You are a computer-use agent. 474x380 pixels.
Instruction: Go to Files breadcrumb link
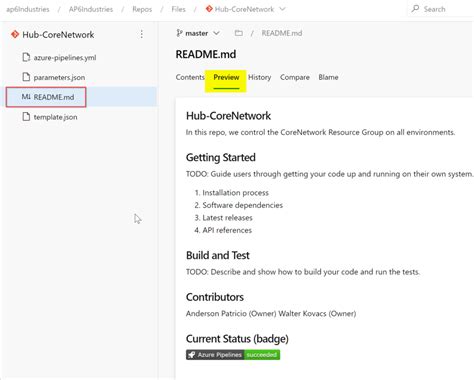point(178,9)
